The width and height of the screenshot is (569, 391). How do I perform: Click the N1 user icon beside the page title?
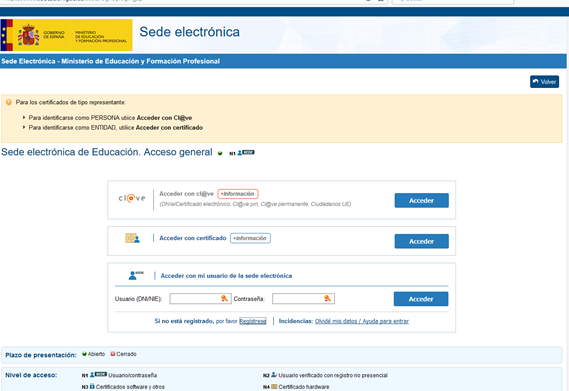pos(246,153)
